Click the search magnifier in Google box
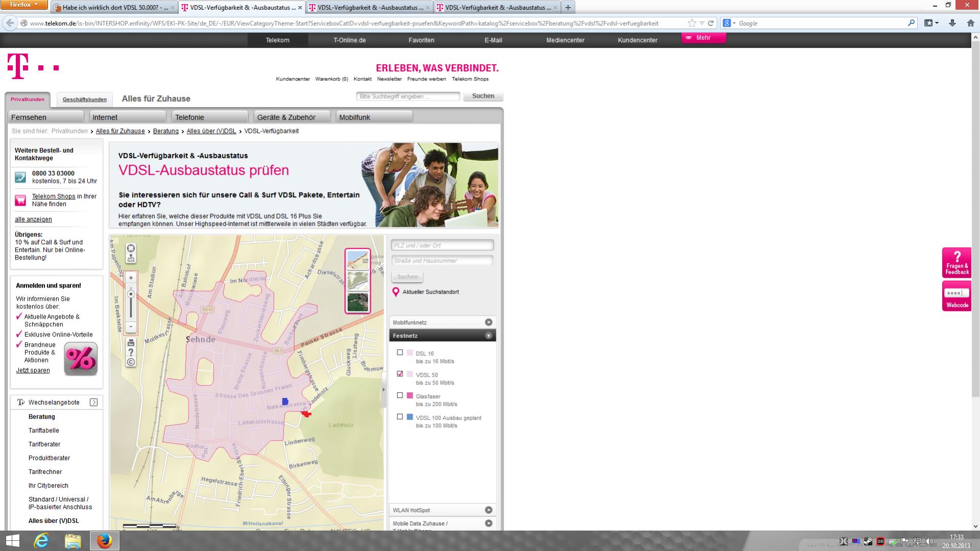 [911, 23]
